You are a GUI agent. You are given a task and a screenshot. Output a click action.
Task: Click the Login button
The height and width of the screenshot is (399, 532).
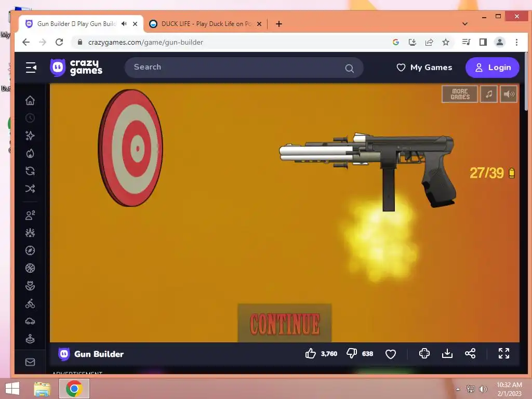point(493,68)
